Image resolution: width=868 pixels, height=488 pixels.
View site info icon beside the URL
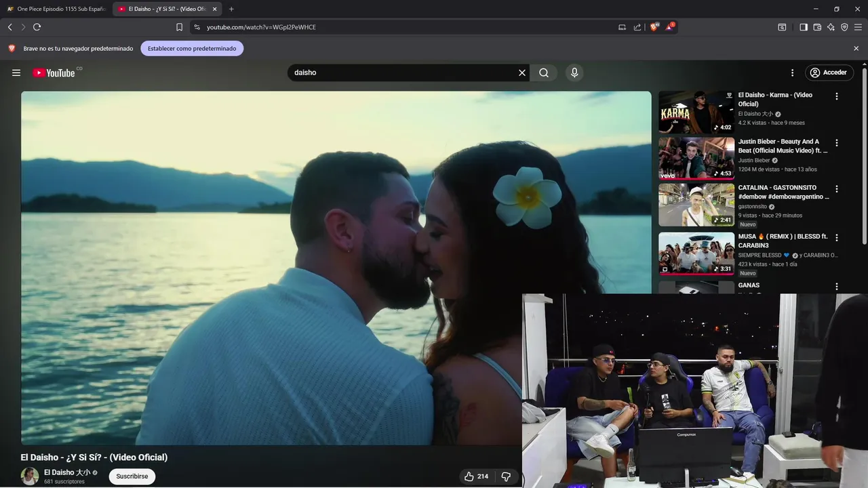click(x=197, y=27)
